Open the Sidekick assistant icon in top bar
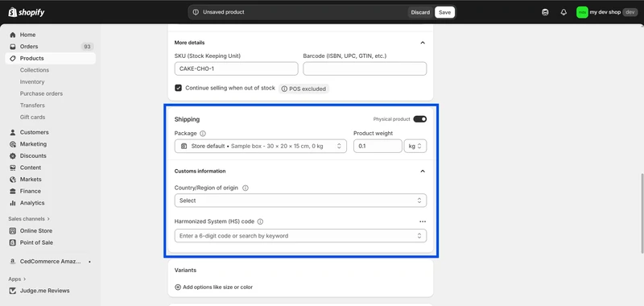The width and height of the screenshot is (644, 306). click(545, 12)
